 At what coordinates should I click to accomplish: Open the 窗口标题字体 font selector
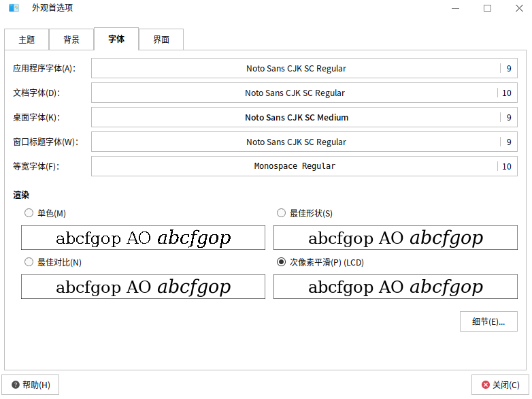[304, 142]
